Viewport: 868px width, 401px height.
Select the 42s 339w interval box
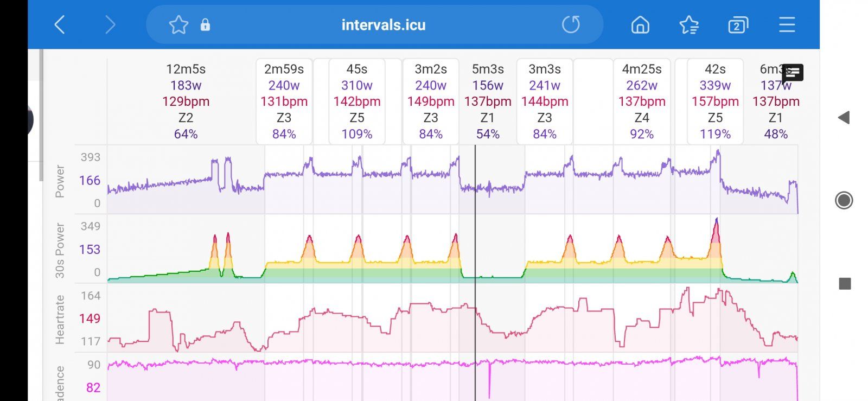click(x=715, y=101)
